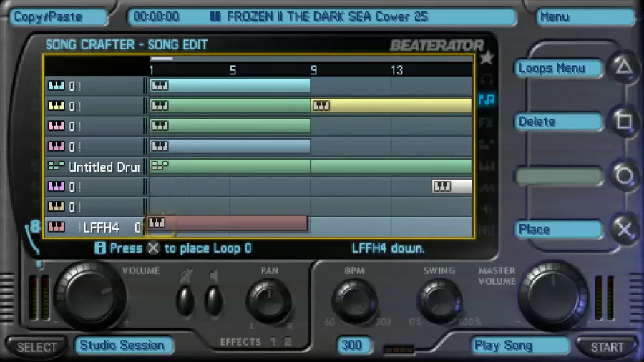Screen dimensions: 644x362
Task: Click the red synth icon on track four
Action: click(57, 146)
